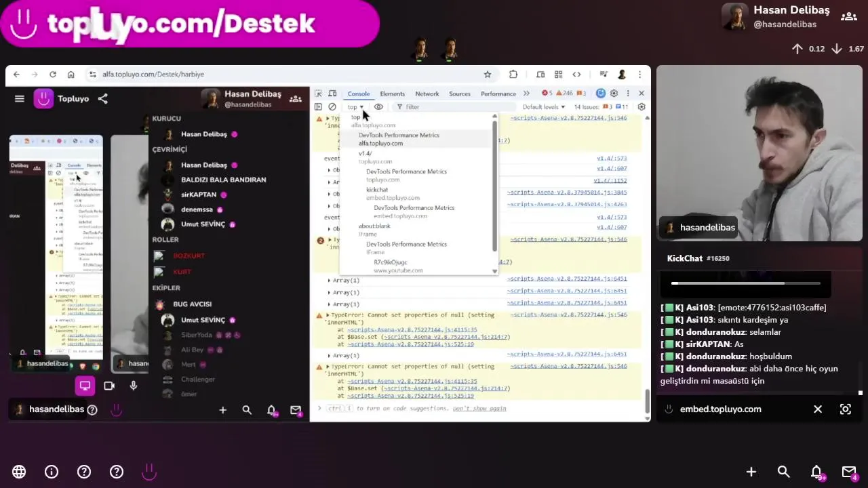Screen dimensions: 868x488
Task: Open source link Asena-v2.8.37945014.js:4263
Action: (x=567, y=204)
